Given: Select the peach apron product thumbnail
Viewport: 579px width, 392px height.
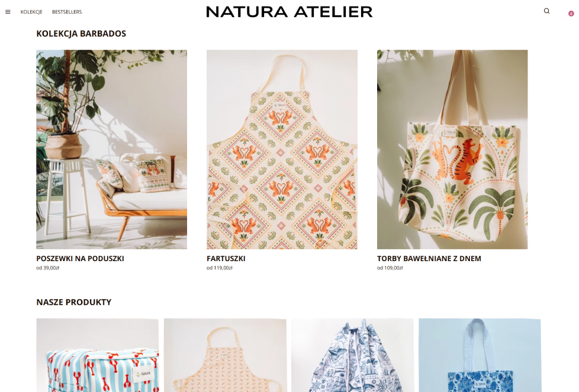Looking at the screenshot, I should 225,355.
